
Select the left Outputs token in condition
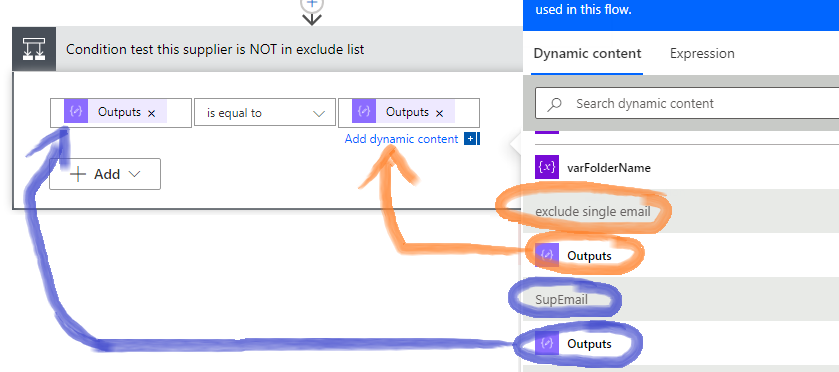115,112
